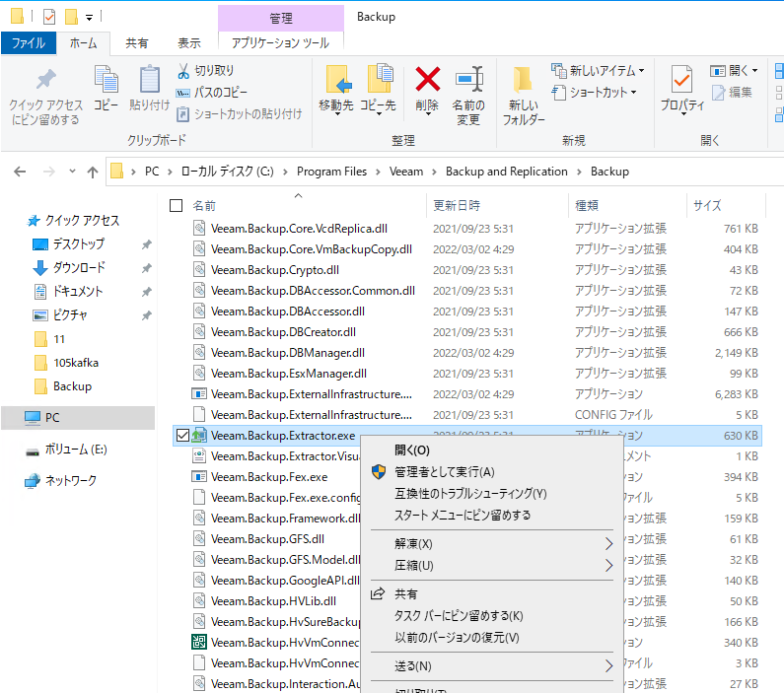Screen dimensions: 784x693
Task: Sort by Type (種類) column header
Action: (x=587, y=205)
